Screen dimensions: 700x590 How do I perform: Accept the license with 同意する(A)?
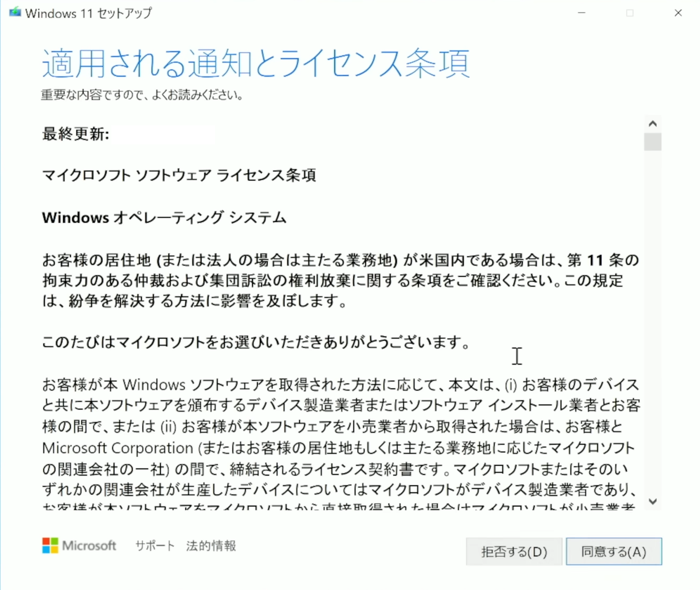coord(614,552)
